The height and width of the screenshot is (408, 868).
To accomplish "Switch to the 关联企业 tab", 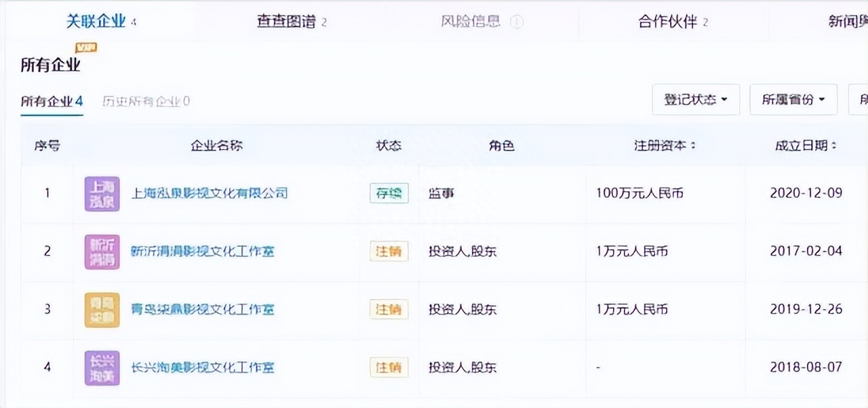I will (x=100, y=22).
